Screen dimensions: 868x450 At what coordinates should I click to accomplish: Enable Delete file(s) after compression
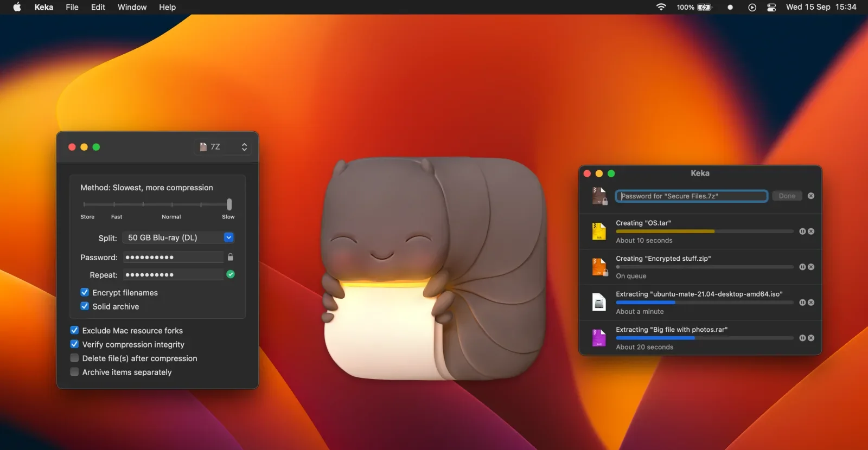pos(74,358)
